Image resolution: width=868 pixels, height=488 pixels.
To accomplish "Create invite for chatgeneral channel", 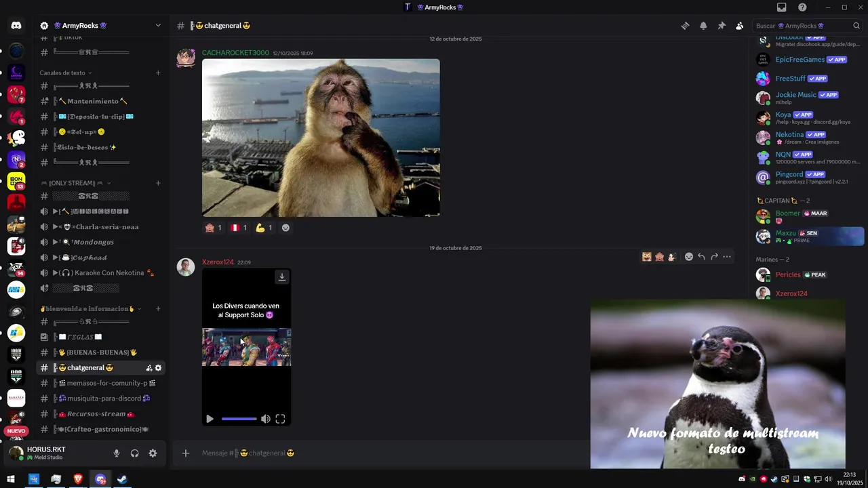I will coord(149,368).
